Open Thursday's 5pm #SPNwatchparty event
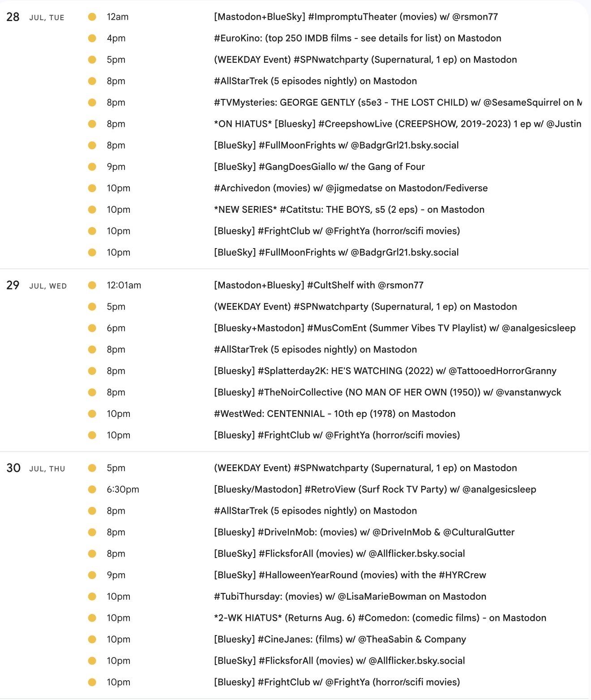Screen dimensions: 591x700 click(365, 468)
